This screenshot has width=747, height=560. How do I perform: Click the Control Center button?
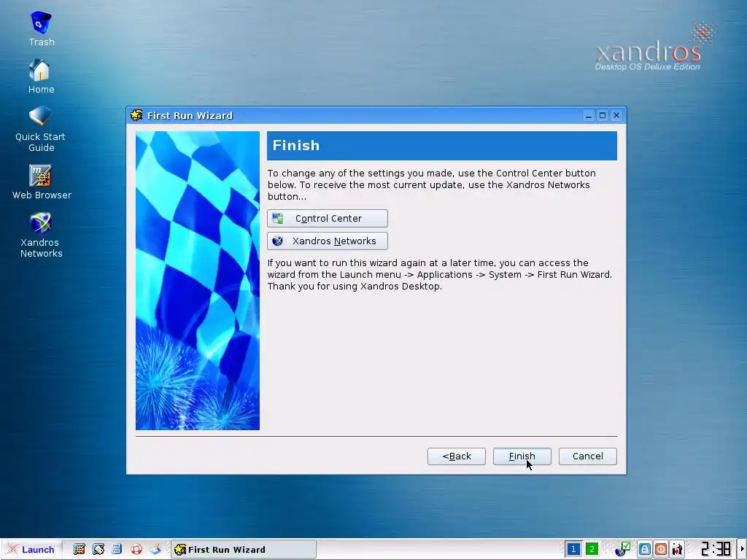pos(328,218)
